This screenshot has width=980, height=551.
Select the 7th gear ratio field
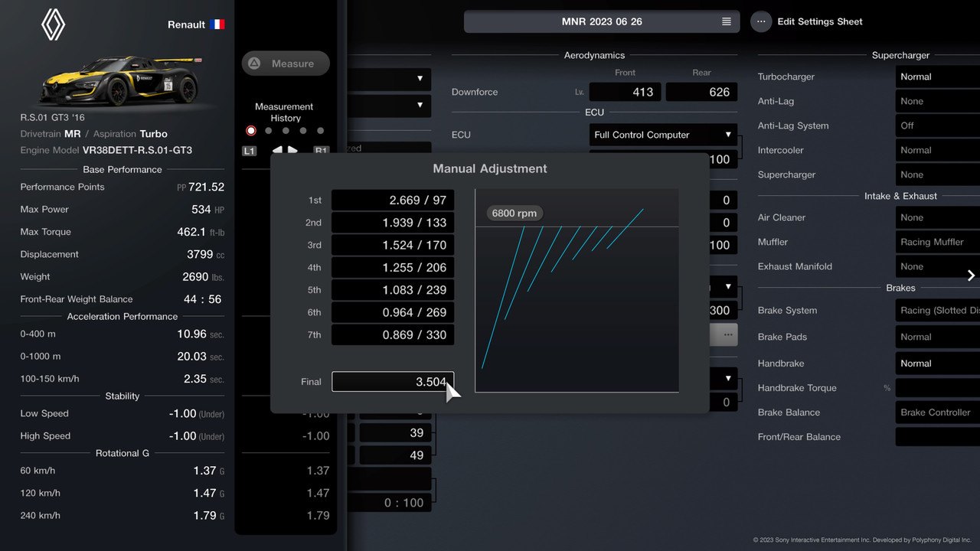393,334
